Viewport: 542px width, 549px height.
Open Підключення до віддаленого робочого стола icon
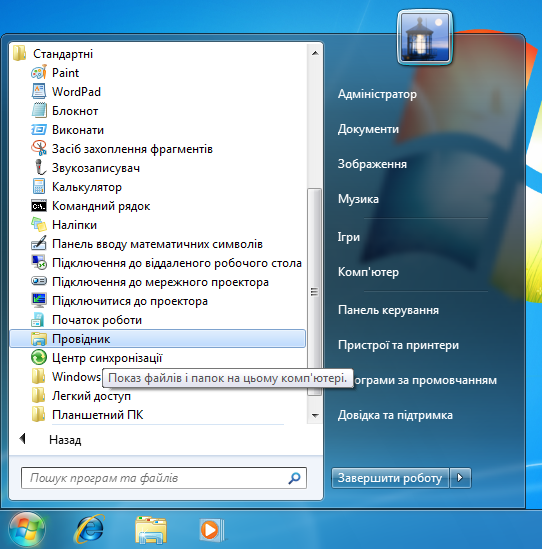pyautogui.click(x=39, y=263)
